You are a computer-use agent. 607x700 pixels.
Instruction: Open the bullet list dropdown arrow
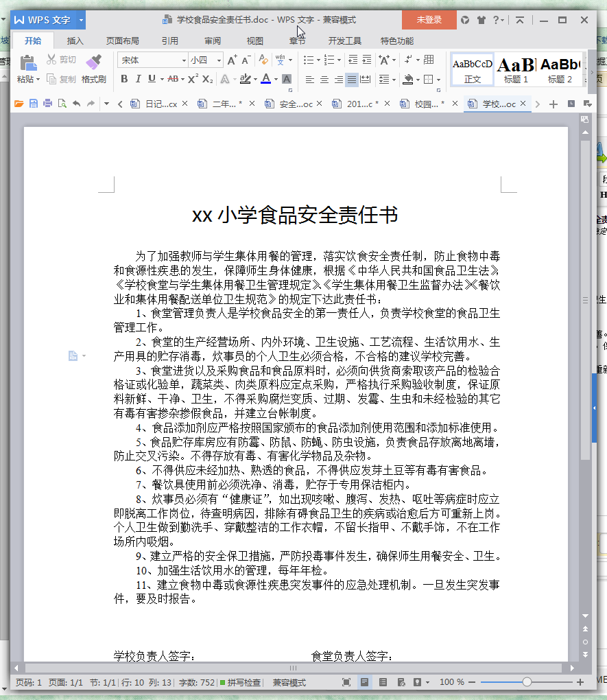pyautogui.click(x=318, y=60)
